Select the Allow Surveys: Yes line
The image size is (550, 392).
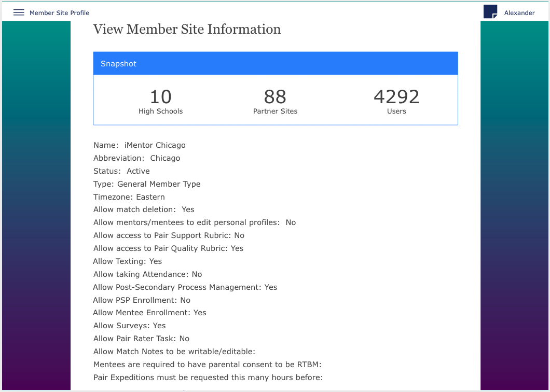tap(129, 326)
